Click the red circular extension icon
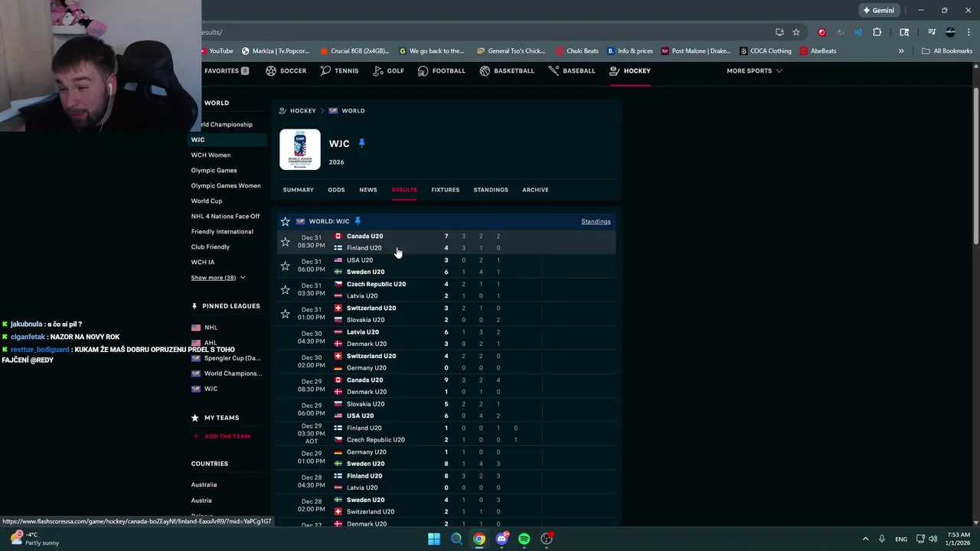The image size is (980, 551). 822,32
